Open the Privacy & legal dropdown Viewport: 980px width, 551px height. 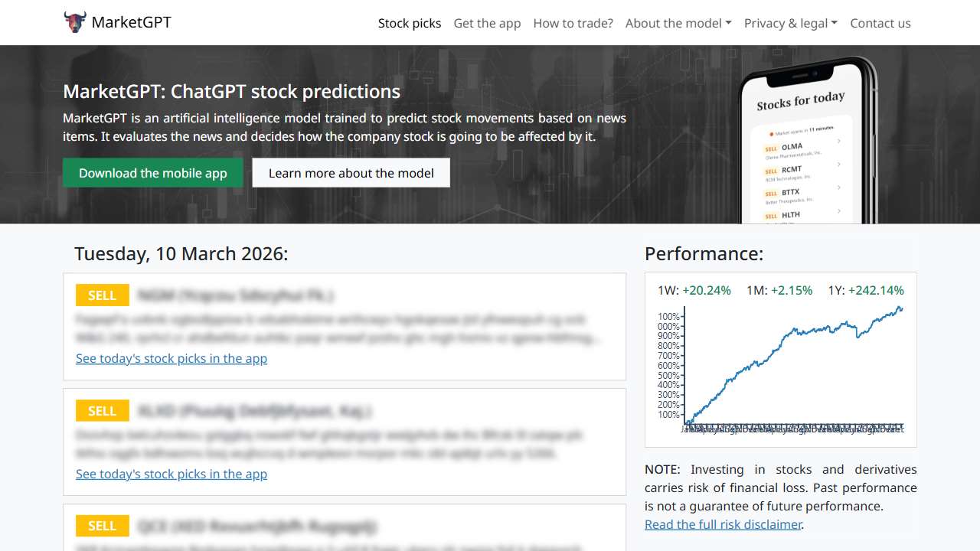[x=791, y=23]
